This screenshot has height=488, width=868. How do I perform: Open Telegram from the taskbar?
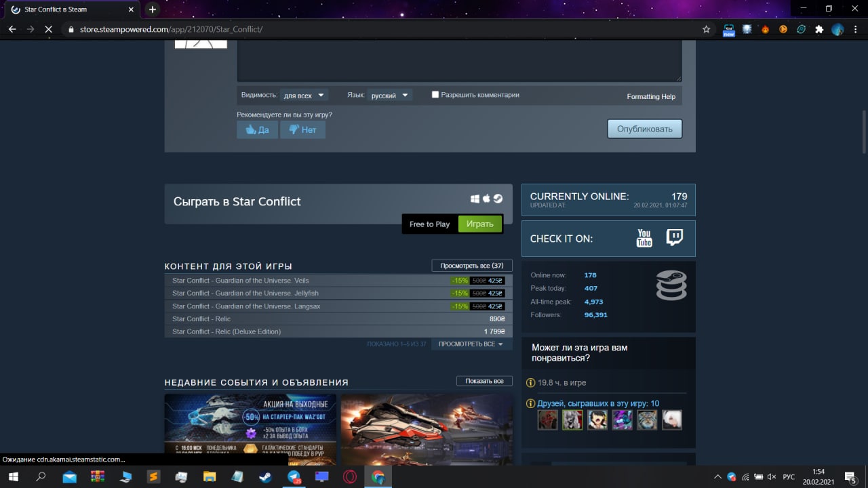pyautogui.click(x=294, y=476)
